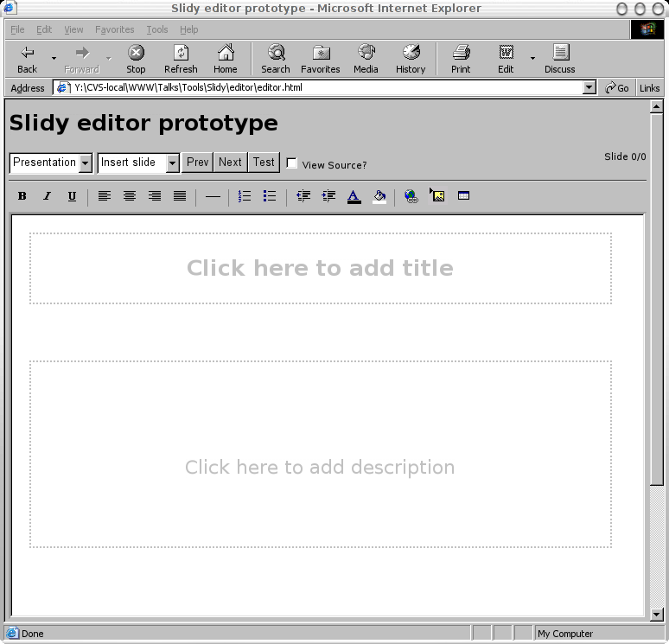Center align the text
This screenshot has width=669, height=644.
(130, 196)
